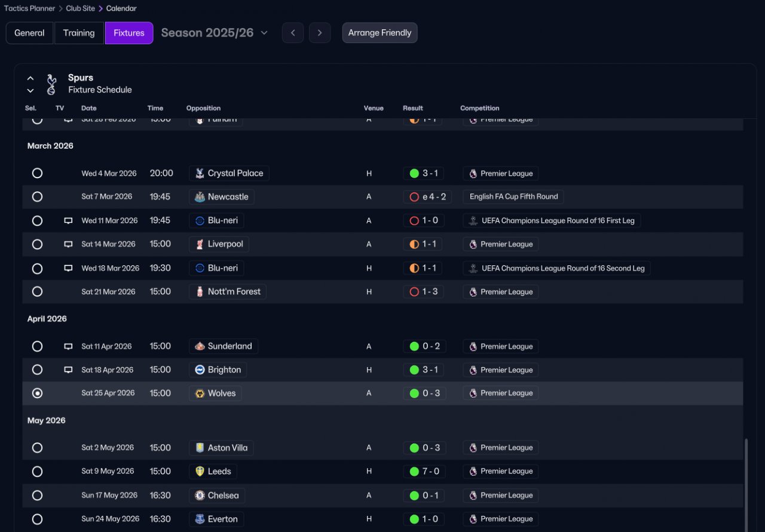Click the orange draw indicator in Liverpool row
Screen dimensions: 765x532
tap(414, 244)
